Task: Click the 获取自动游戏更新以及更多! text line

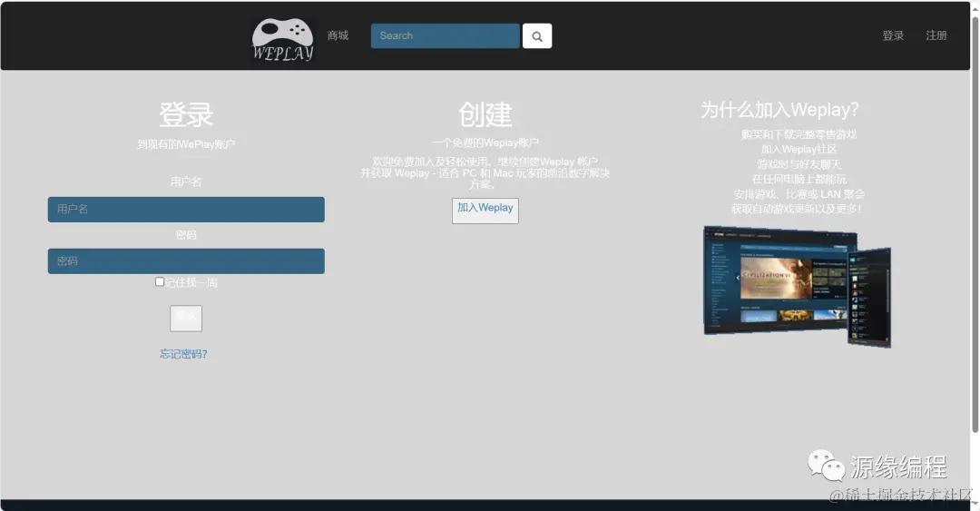Action: pyautogui.click(x=799, y=209)
